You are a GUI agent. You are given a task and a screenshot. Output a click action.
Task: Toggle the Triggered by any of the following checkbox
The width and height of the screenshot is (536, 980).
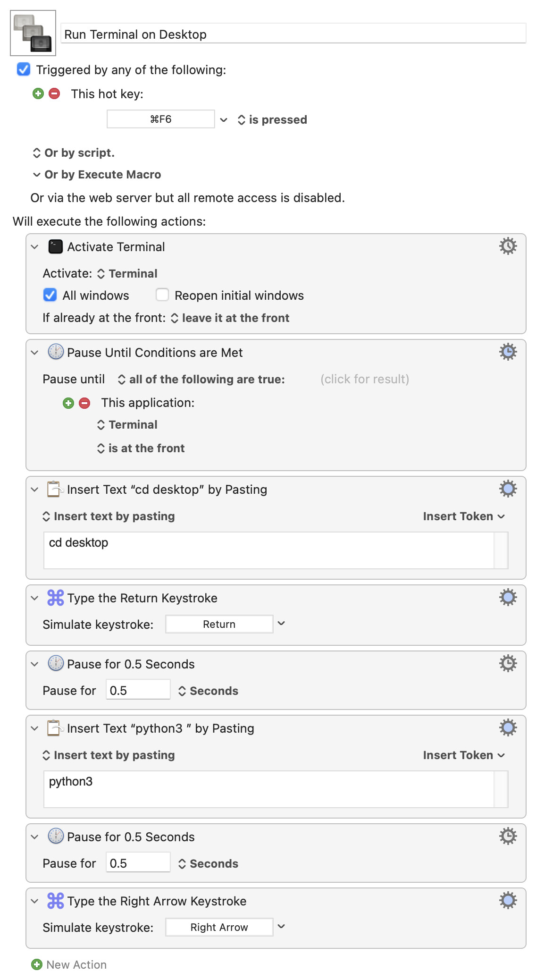click(x=24, y=69)
